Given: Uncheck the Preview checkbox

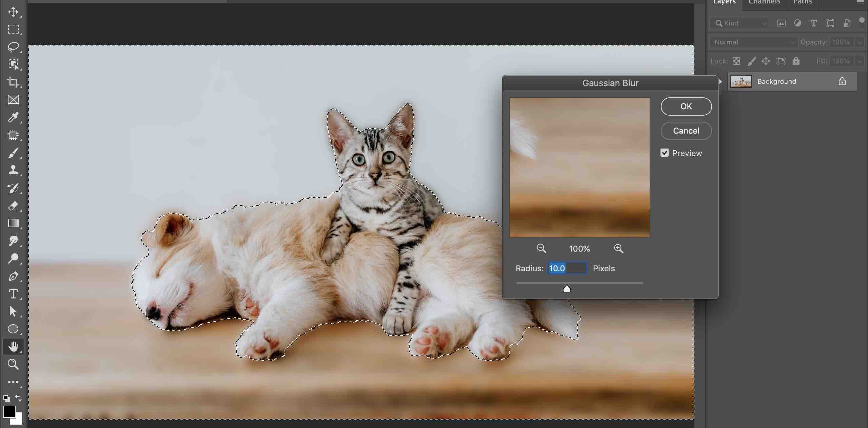Looking at the screenshot, I should 665,153.
